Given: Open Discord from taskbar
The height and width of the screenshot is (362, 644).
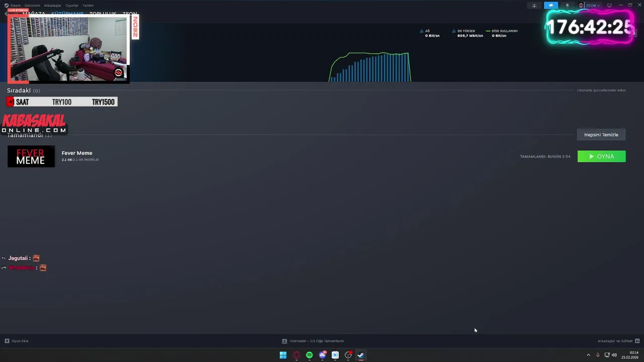Looking at the screenshot, I should coord(323,355).
